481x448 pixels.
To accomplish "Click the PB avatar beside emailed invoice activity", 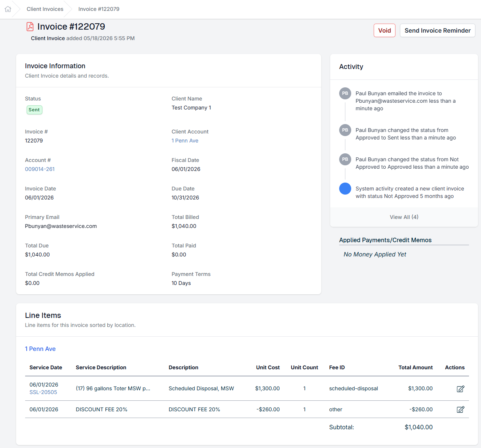I will coord(345,93).
